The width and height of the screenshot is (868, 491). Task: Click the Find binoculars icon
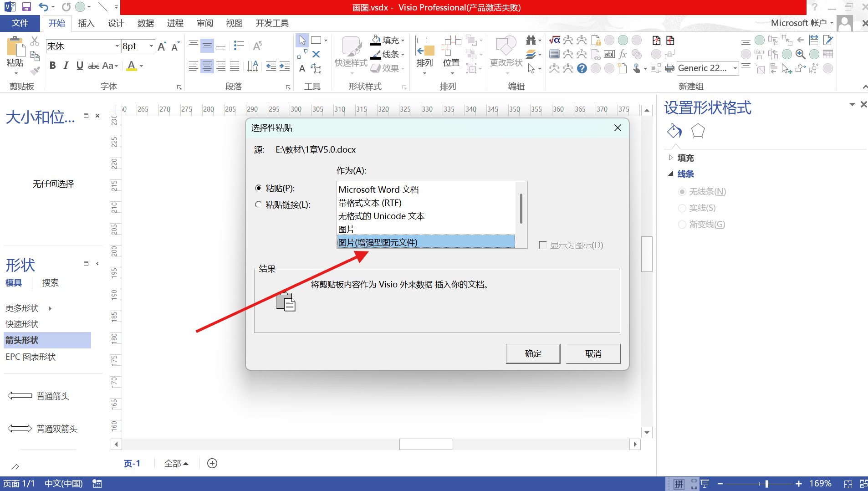(x=531, y=40)
